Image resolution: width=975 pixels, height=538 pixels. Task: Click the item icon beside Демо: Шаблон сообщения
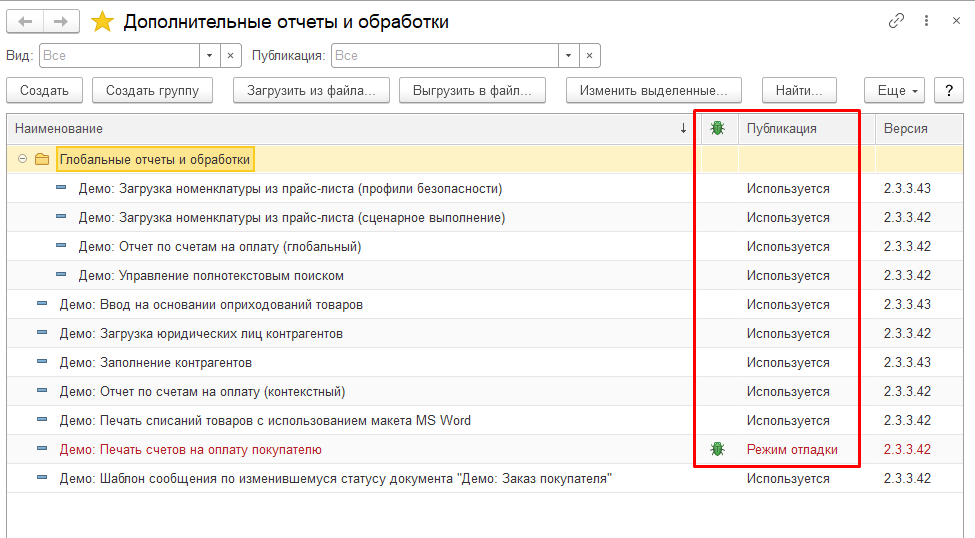pyautogui.click(x=42, y=478)
